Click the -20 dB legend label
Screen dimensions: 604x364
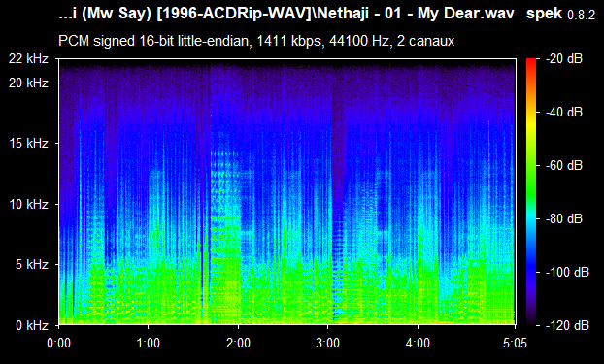[563, 58]
